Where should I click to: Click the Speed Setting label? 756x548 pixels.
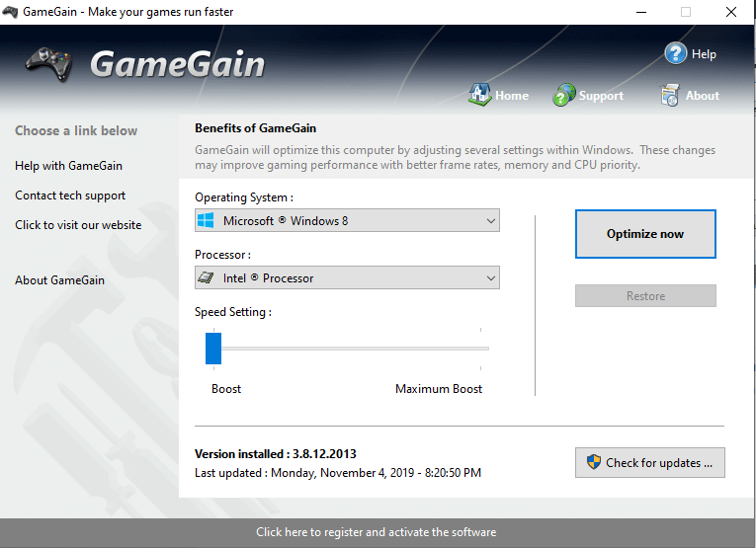point(233,312)
